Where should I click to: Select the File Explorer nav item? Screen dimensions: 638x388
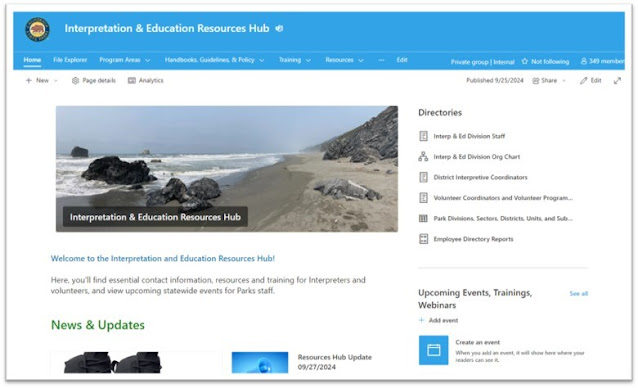coord(70,60)
